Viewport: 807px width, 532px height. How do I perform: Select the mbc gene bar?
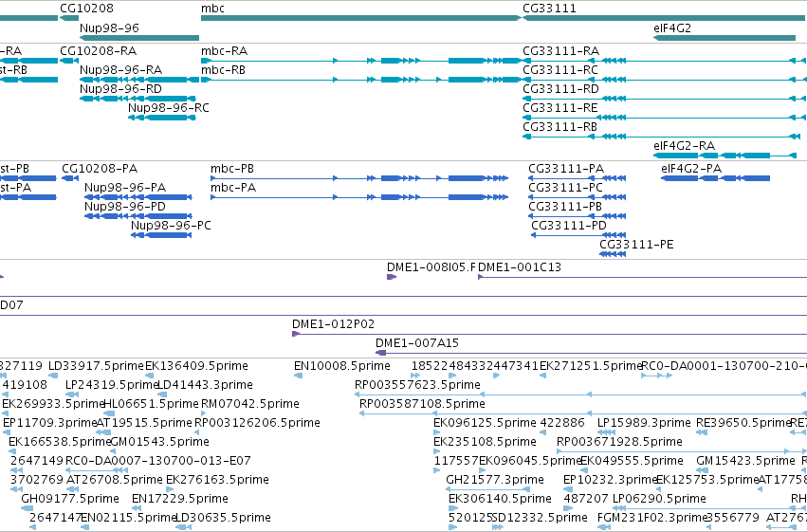[x=360, y=18]
